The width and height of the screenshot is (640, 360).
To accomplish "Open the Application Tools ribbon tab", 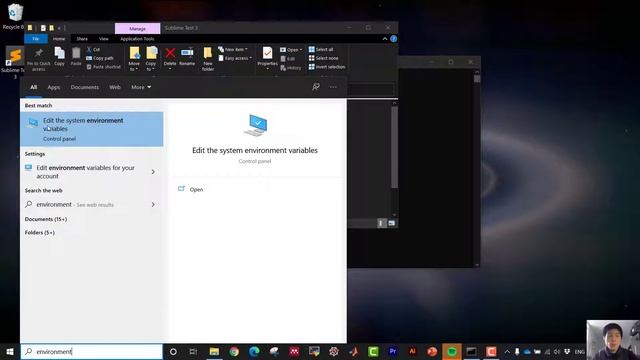I will (x=137, y=39).
